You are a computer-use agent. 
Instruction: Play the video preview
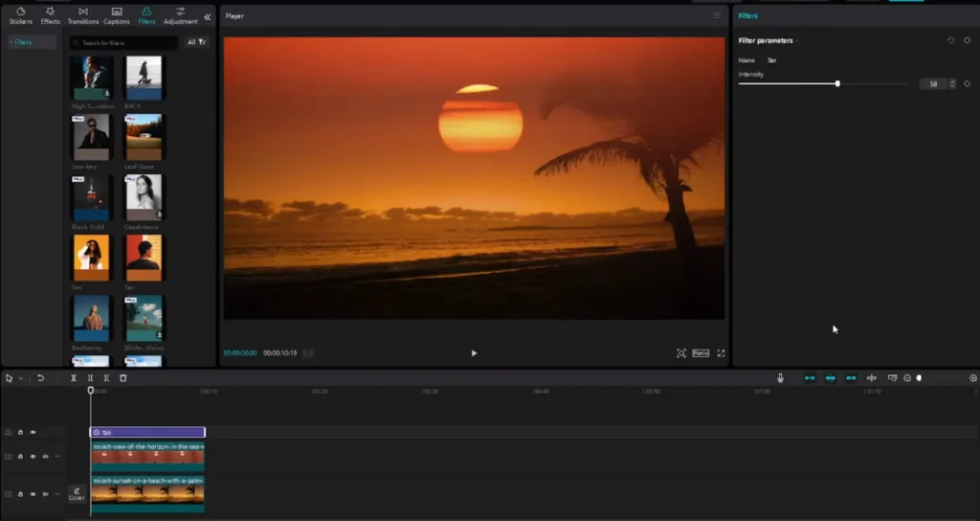(x=474, y=353)
